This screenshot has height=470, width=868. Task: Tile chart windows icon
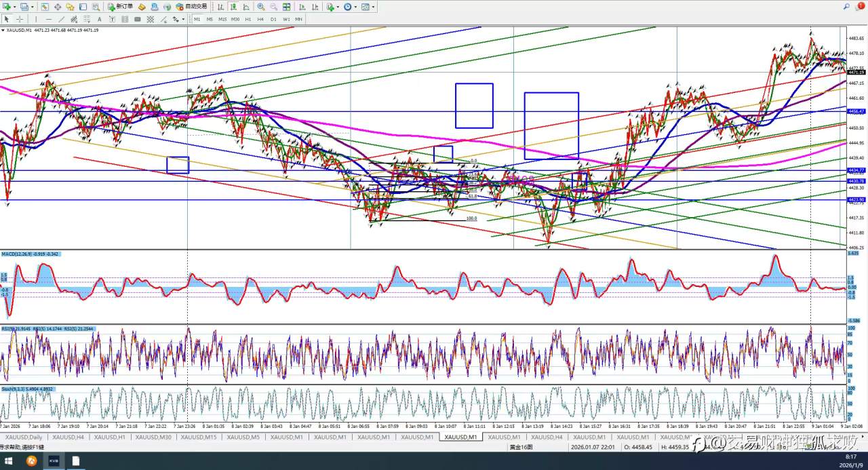(x=286, y=7)
